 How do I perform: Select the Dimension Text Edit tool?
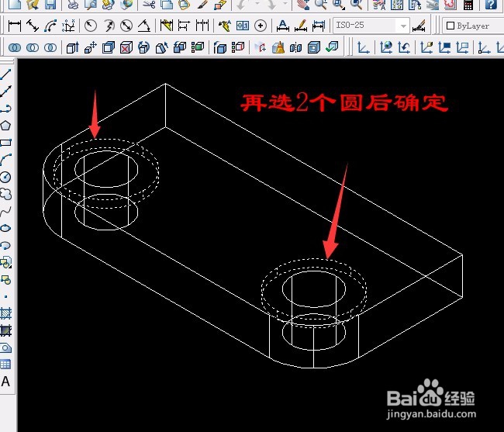282,26
